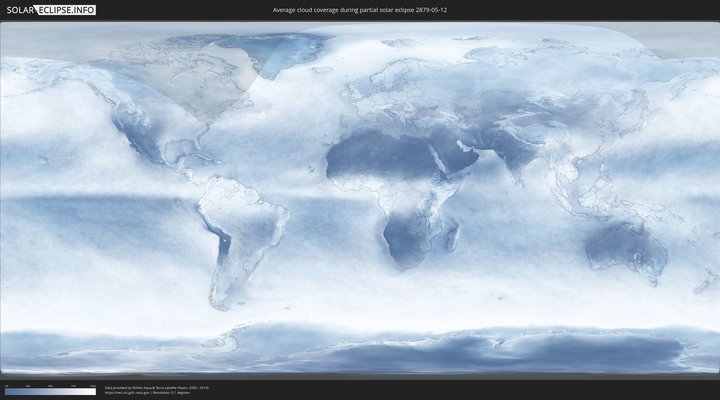Image resolution: width=720 pixels, height=400 pixels.
Task: Click on Australia on the map
Action: click(x=625, y=250)
